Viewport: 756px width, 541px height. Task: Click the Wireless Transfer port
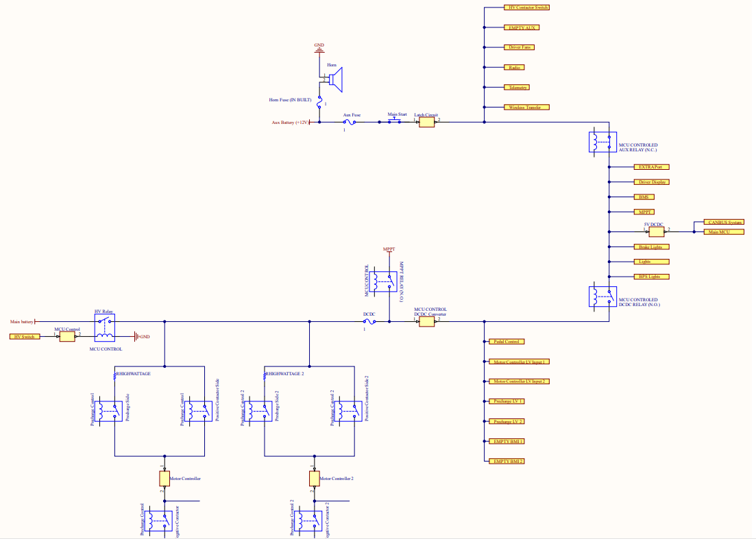coord(526,107)
